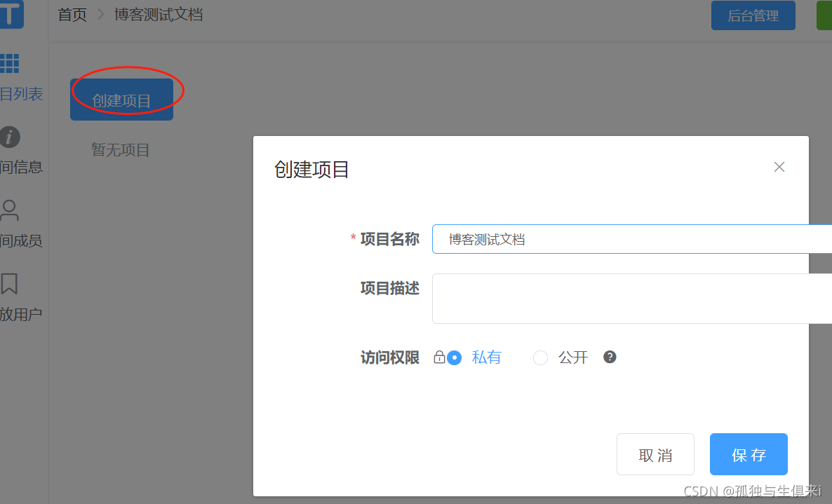Click the 空间成员 member icon in sidebar
This screenshot has height=504, width=832.
(x=10, y=210)
